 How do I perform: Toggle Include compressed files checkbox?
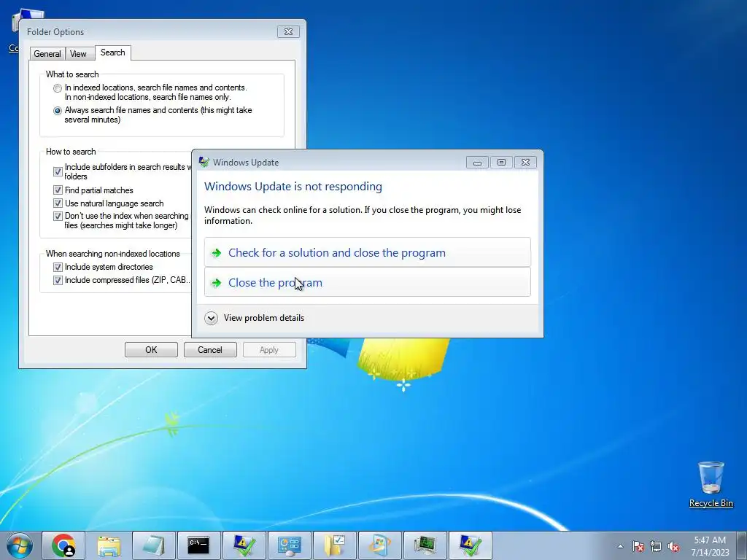pos(58,280)
